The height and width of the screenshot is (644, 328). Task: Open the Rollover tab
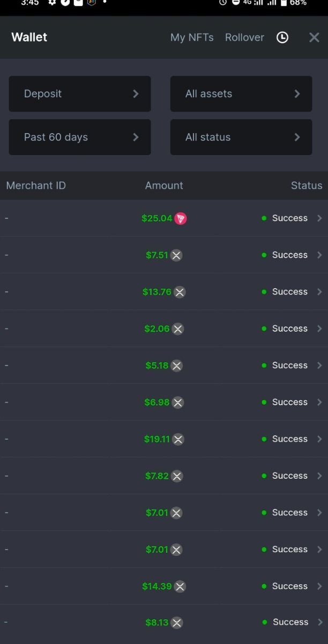244,37
